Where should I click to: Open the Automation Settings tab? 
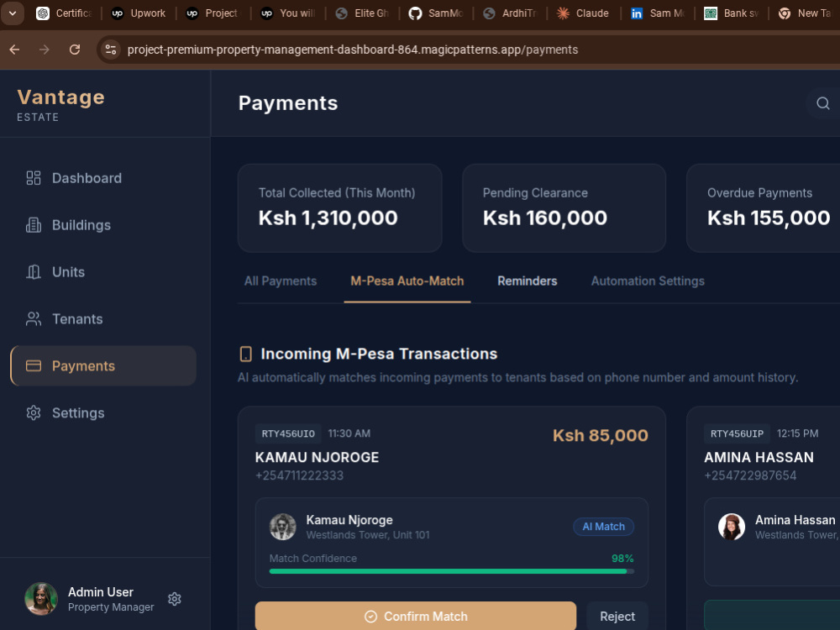(648, 281)
